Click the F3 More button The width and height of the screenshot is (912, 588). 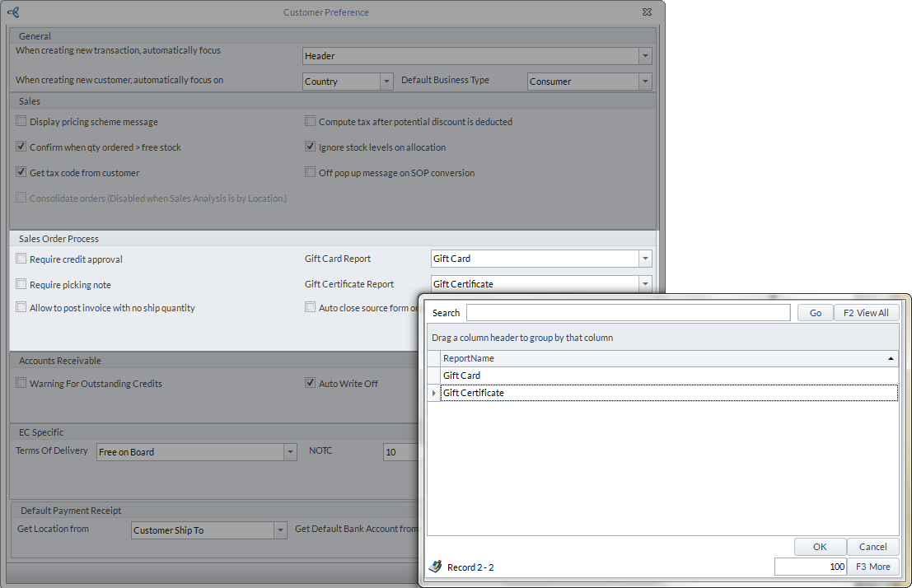click(x=872, y=567)
